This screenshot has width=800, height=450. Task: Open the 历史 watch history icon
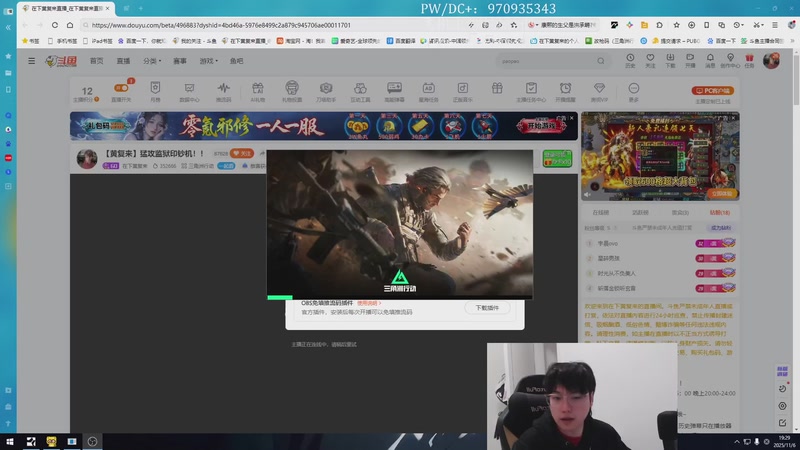pyautogui.click(x=630, y=60)
